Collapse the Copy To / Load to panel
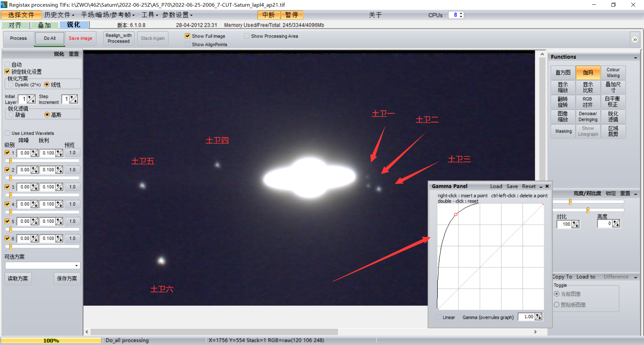 click(636, 277)
